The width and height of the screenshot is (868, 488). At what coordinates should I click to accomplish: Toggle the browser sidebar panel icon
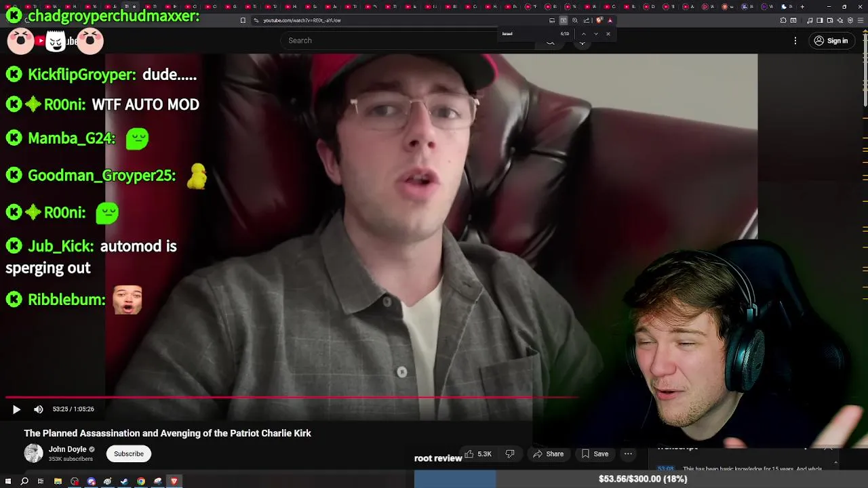point(819,20)
